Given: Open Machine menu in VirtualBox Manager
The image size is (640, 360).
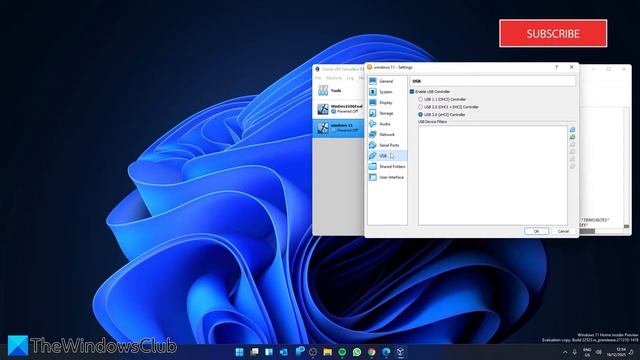Looking at the screenshot, I should [333, 78].
